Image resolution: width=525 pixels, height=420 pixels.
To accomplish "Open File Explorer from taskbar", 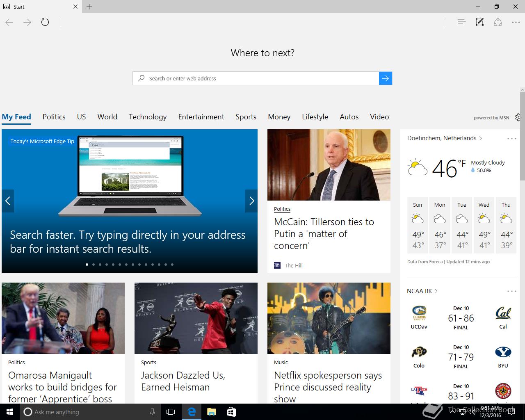I will coord(211,412).
